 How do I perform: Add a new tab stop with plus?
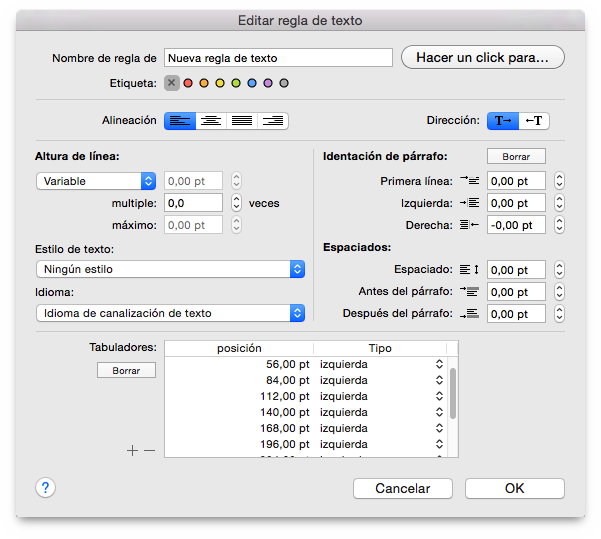[x=132, y=450]
